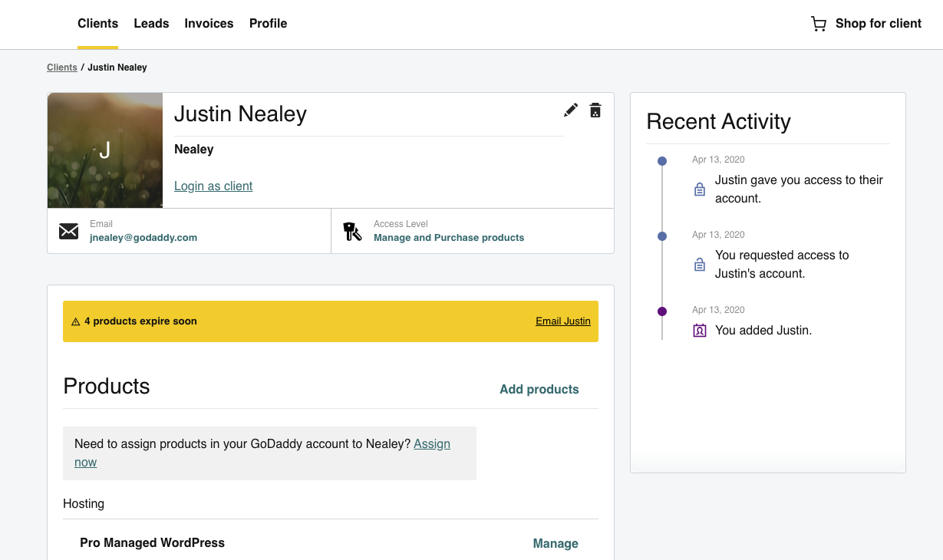Click 'You requested access' activity text

coord(782,265)
